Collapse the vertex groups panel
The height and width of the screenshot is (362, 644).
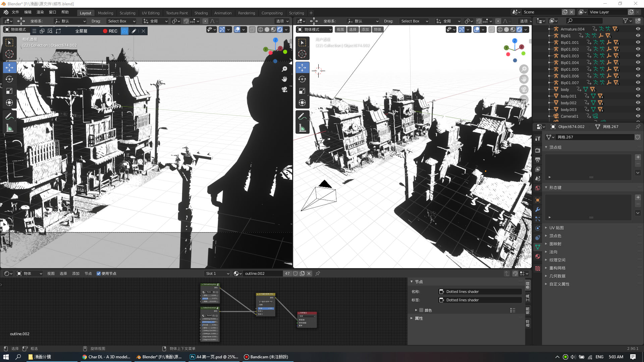click(x=555, y=147)
